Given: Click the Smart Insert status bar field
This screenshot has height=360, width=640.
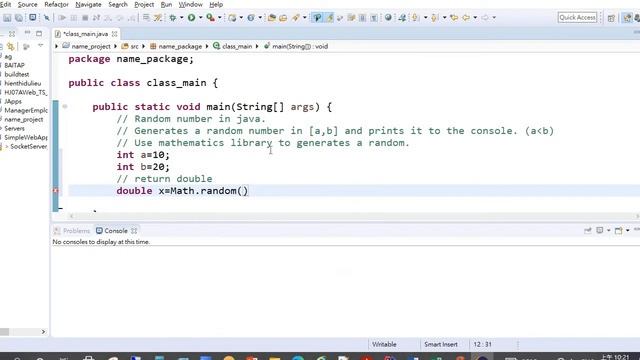Looking at the screenshot, I should [441, 344].
